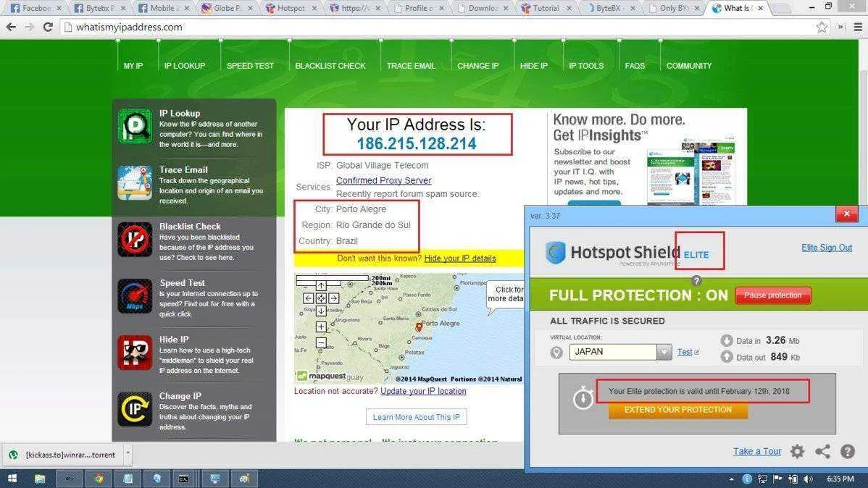Open COMMUNITY menu item
This screenshot has height=488, width=868.
click(689, 66)
